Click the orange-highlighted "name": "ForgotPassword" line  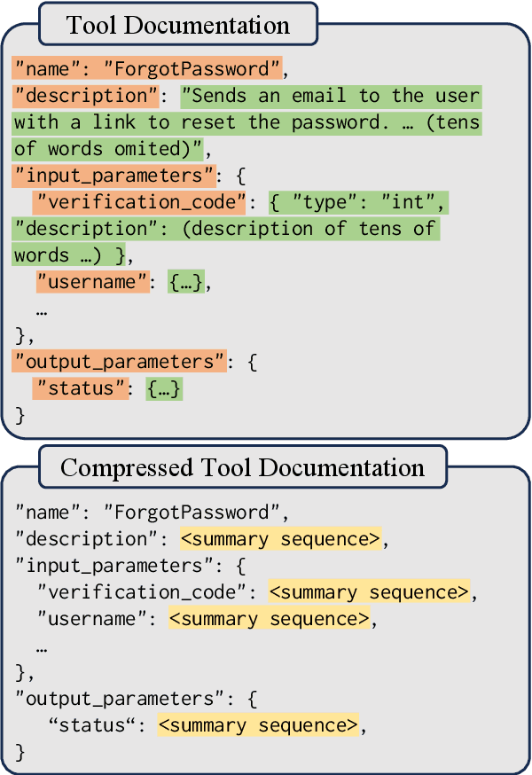pos(147,67)
